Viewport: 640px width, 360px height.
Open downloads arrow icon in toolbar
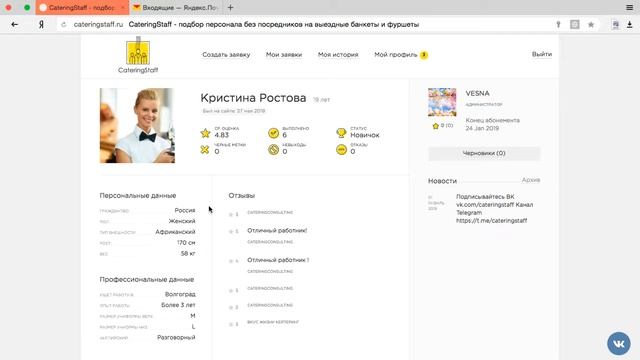click(629, 24)
